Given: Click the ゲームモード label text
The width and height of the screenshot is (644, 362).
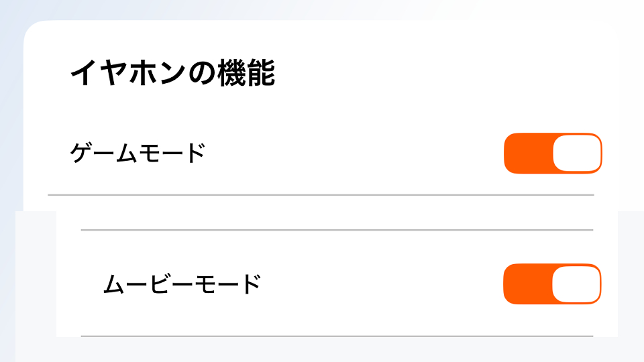Looking at the screenshot, I should click(x=138, y=154).
